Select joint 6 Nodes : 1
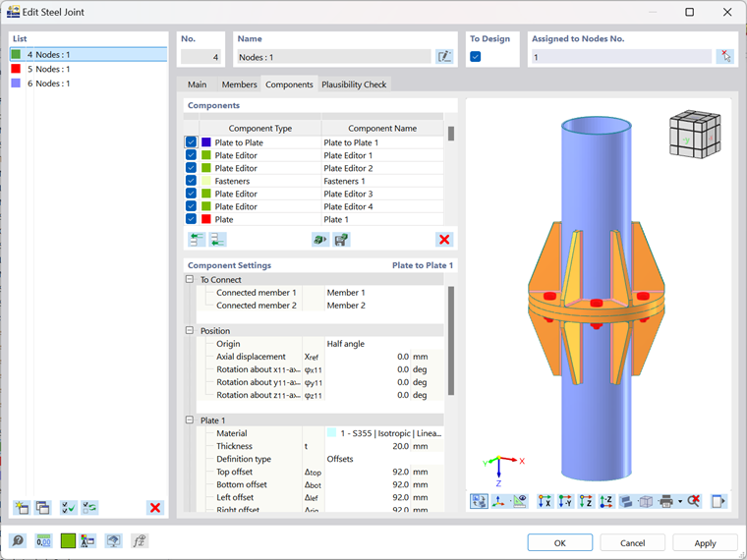This screenshot has width=747, height=560. click(88, 84)
